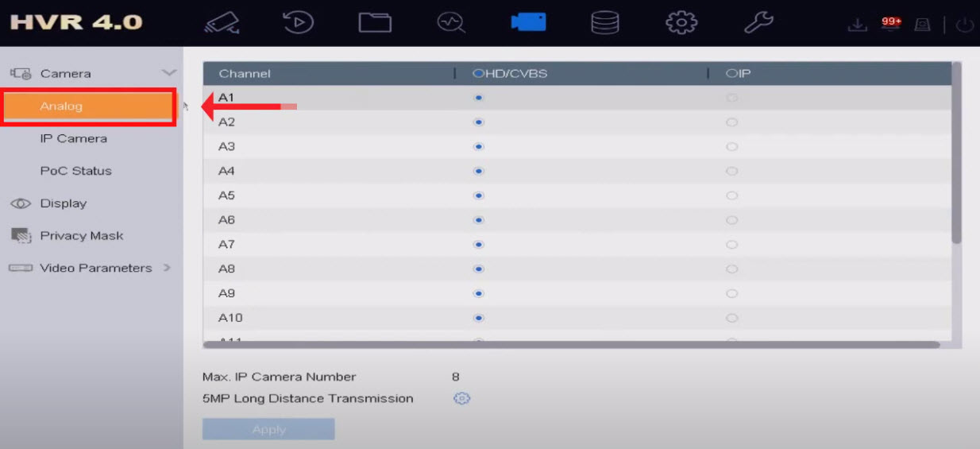Open the Playback icon in top bar
Viewport: 980px width, 449px height.
(x=299, y=22)
